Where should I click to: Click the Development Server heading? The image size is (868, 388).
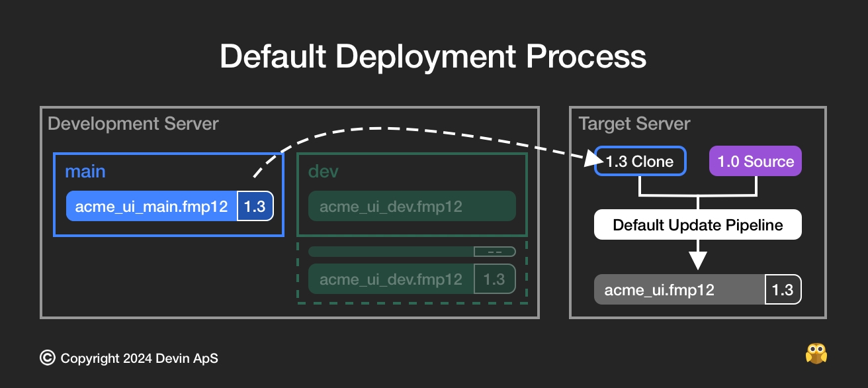(133, 124)
